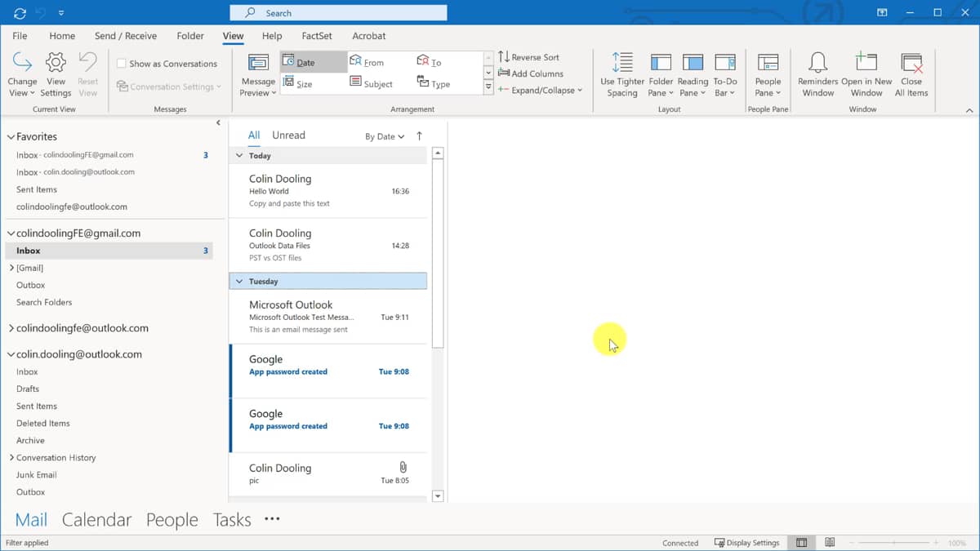The height and width of the screenshot is (551, 980).
Task: Open Display Settings in the status bar
Action: tap(747, 543)
